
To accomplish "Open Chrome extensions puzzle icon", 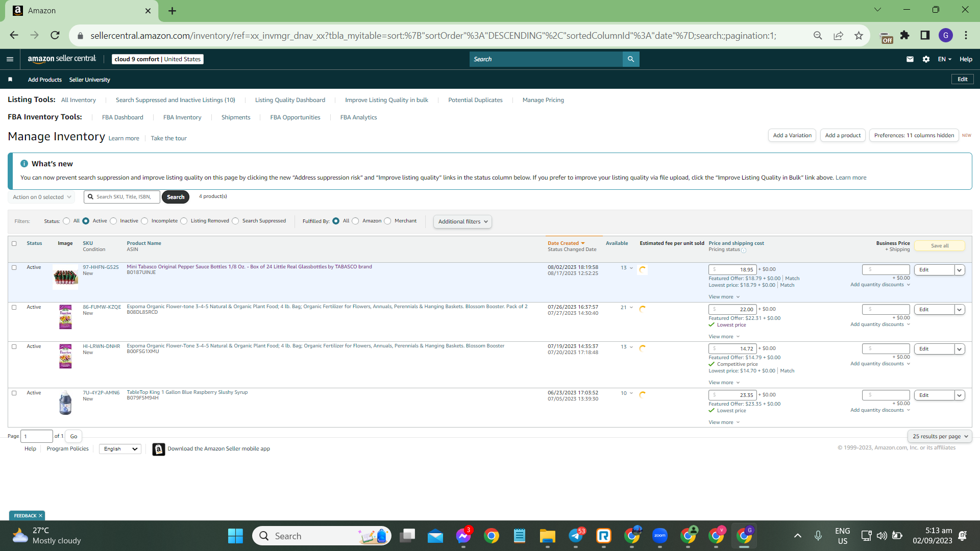I will click(904, 35).
